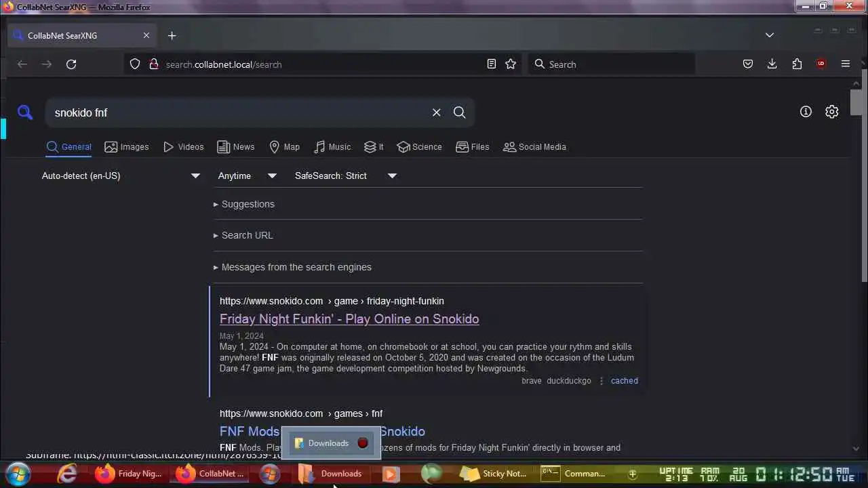Open the snokido.com games fnf URL
868x488 pixels.
coord(301,413)
